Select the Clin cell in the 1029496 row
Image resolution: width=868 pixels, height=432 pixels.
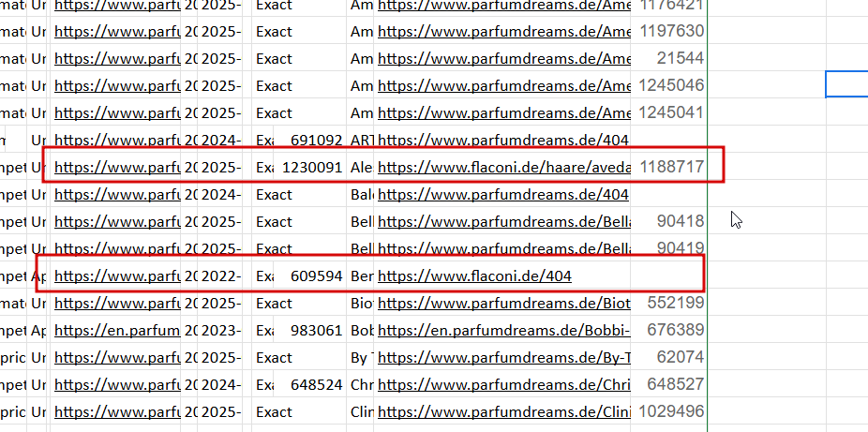pos(361,412)
